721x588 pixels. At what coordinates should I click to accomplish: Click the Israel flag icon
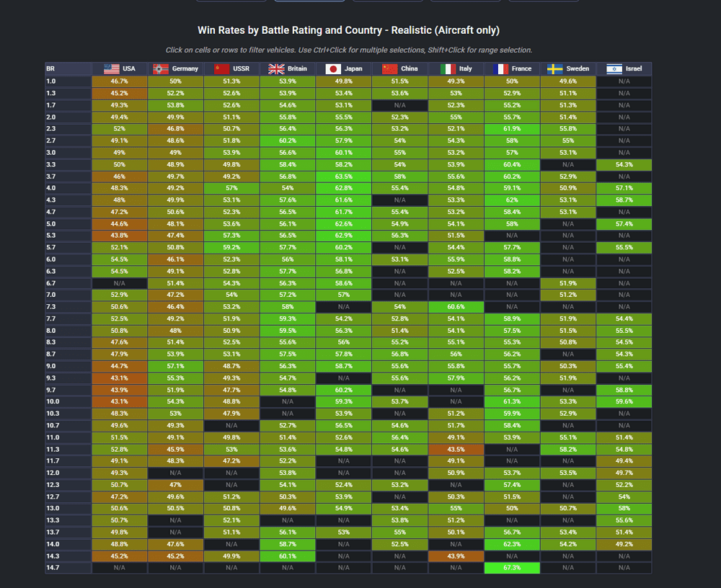(x=614, y=69)
